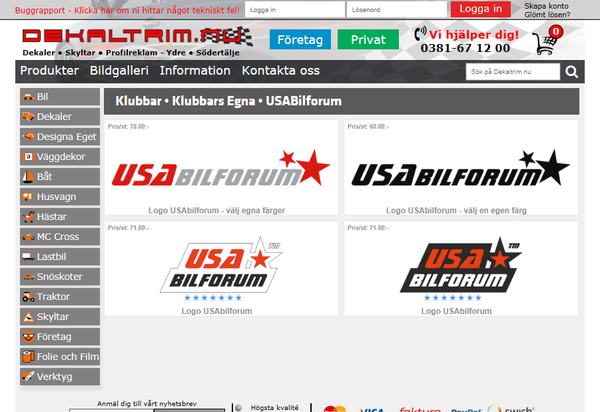
Task: Click the phone number 0381-67 12 00
Action: pos(465,48)
